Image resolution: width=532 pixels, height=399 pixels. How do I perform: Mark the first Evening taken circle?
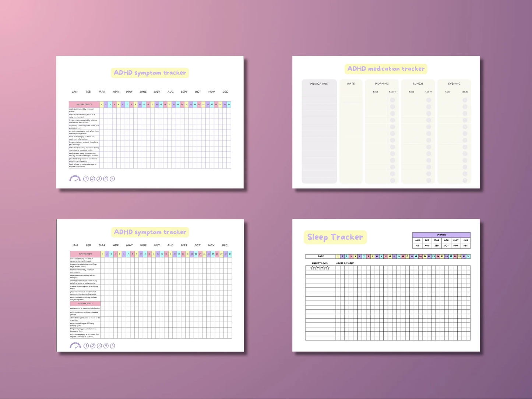click(465, 100)
